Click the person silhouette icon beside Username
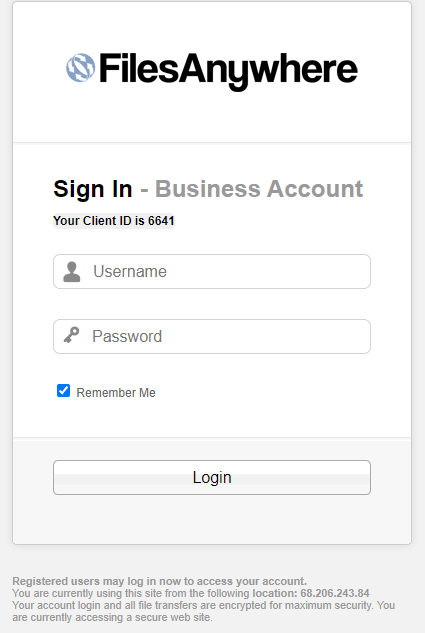Image resolution: width=425 pixels, height=633 pixels. [72, 272]
